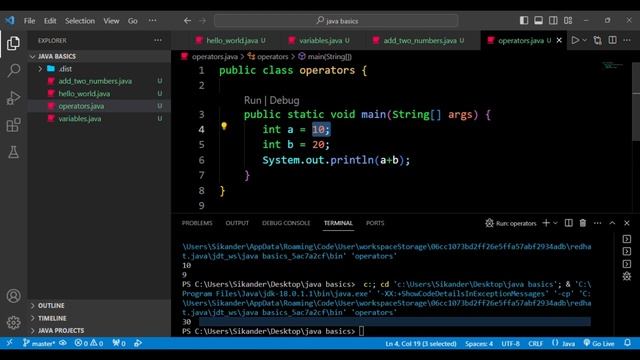Open Run and Debug view
Image resolution: width=640 pixels, height=360 pixels.
pyautogui.click(x=13, y=98)
